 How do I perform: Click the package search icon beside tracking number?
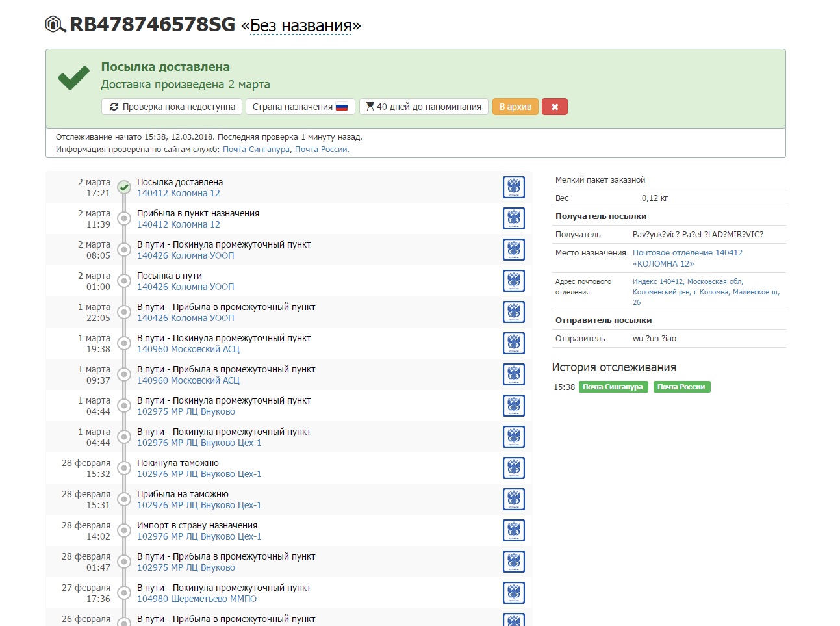[x=55, y=25]
